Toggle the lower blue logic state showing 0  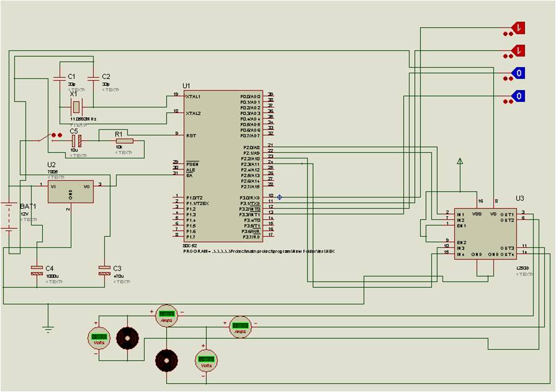click(518, 96)
